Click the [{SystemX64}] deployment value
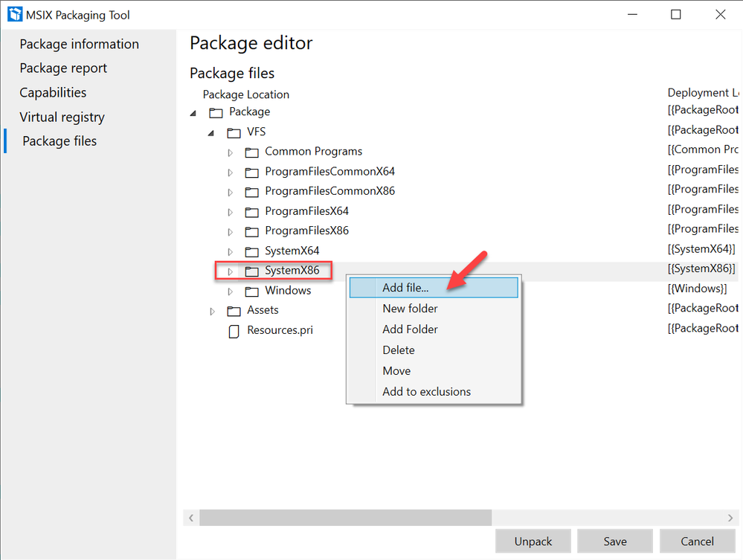Viewport: 743px width, 560px height. point(702,249)
